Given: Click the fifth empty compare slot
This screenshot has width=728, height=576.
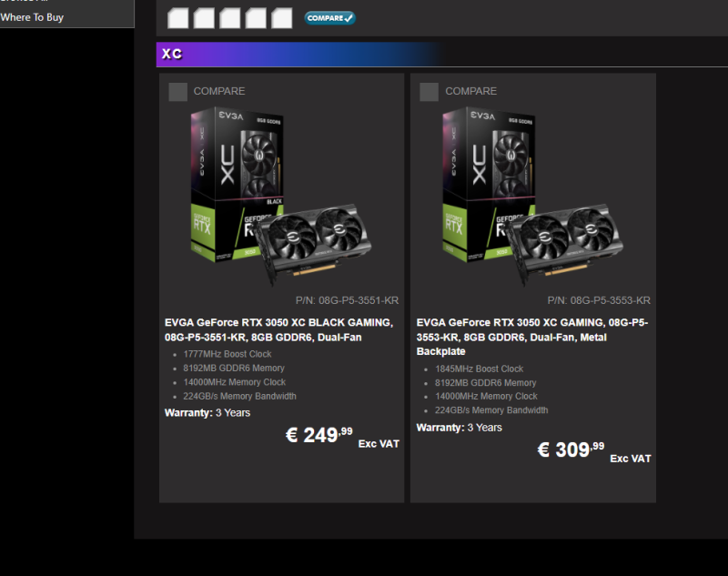Looking at the screenshot, I should click(282, 18).
